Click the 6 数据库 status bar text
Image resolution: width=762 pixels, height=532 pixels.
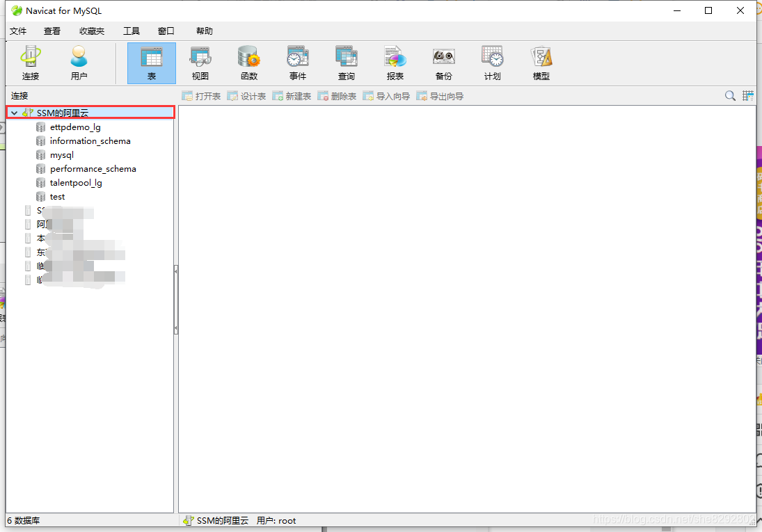[x=24, y=520]
